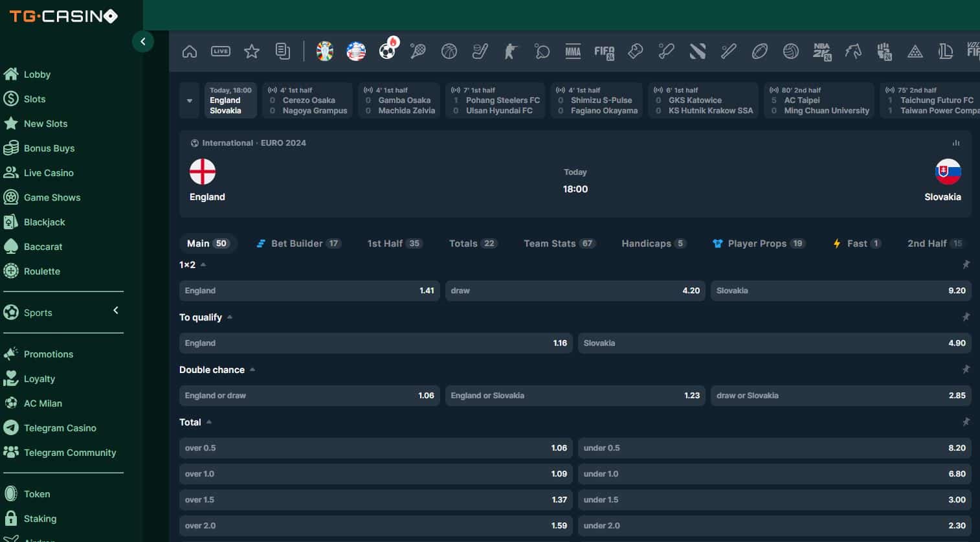Open the Player Props tab
The image size is (980, 542).
(757, 243)
